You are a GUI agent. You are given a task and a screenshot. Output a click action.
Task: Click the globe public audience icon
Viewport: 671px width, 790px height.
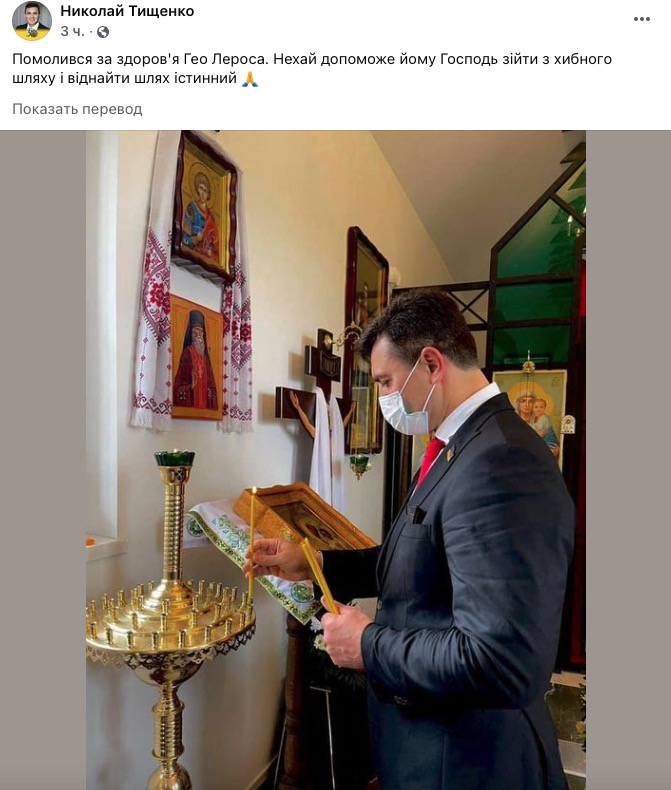pos(103,32)
